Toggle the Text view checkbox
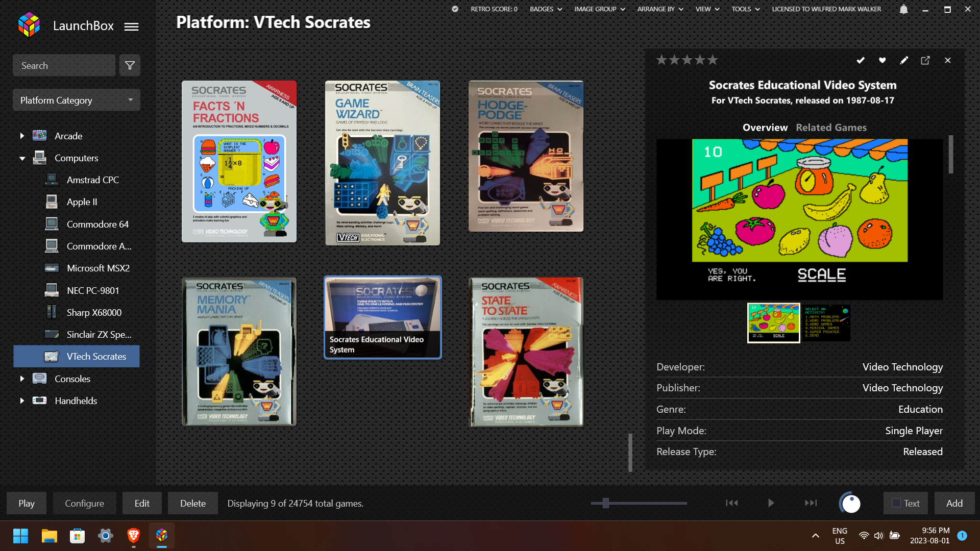 point(896,503)
